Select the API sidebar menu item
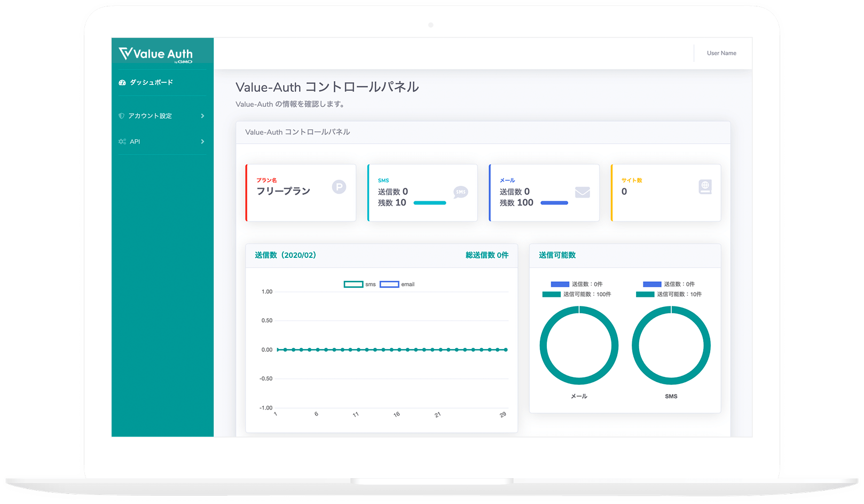 click(135, 141)
